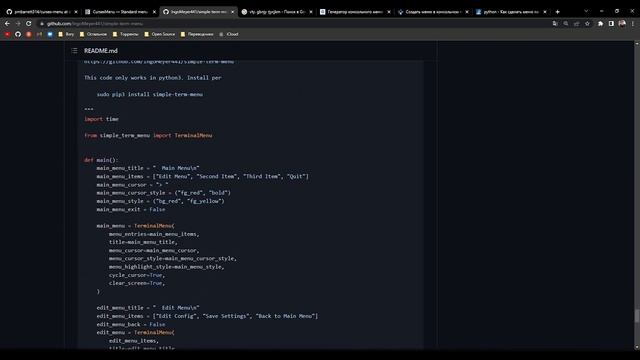Bookmark this page with the star icon
Image resolution: width=640 pixels, height=360 pixels.
click(587, 24)
